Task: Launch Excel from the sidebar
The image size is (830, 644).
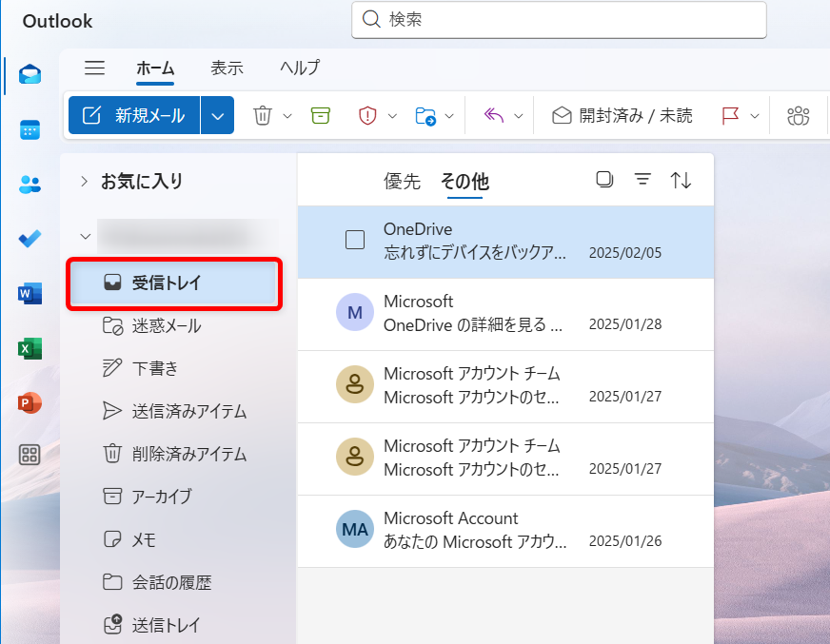Action: (30, 349)
